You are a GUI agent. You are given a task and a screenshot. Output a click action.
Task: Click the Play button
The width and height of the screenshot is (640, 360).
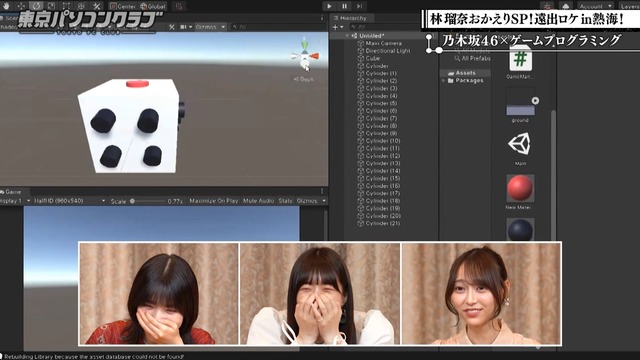pos(329,6)
